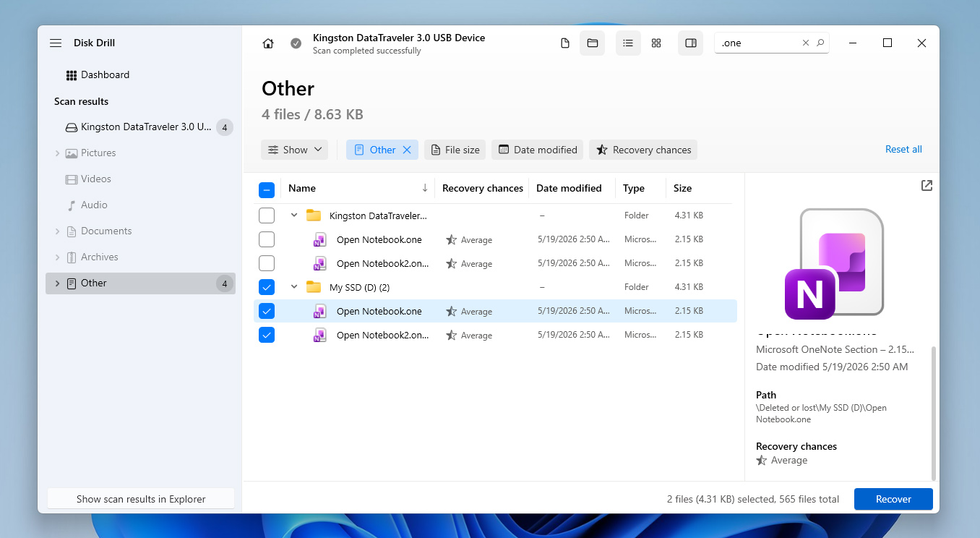The image size is (980, 538).
Task: Sort by Type column header
Action: [x=634, y=188]
